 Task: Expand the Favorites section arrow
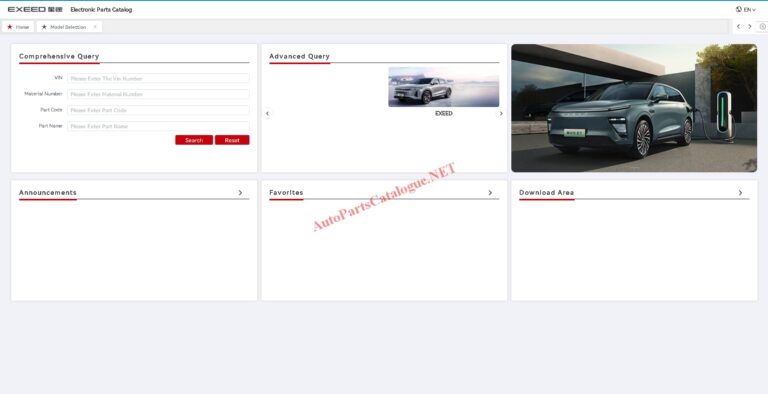(490, 193)
